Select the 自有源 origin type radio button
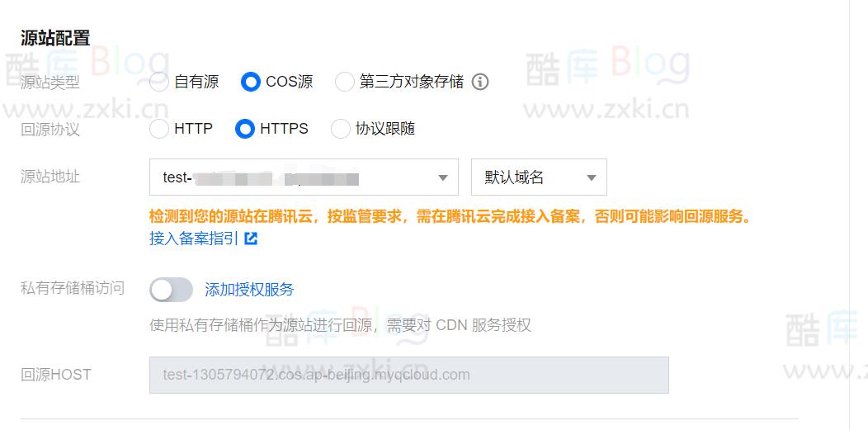This screenshot has width=868, height=430. coord(159,82)
